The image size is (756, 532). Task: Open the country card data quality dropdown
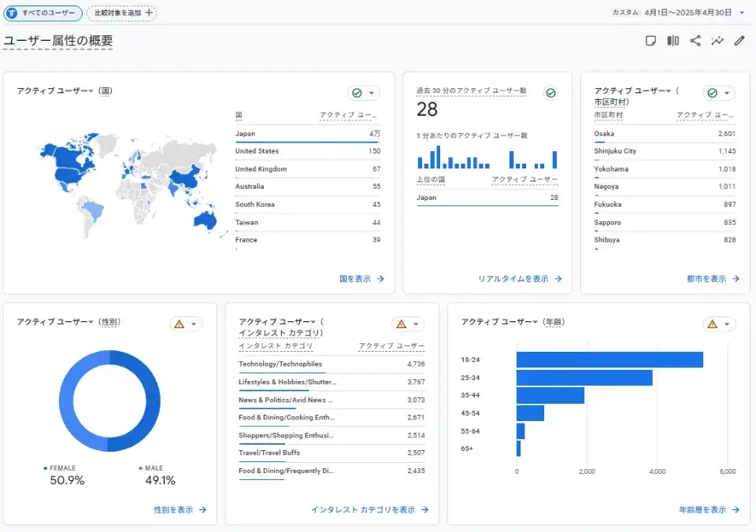[371, 93]
